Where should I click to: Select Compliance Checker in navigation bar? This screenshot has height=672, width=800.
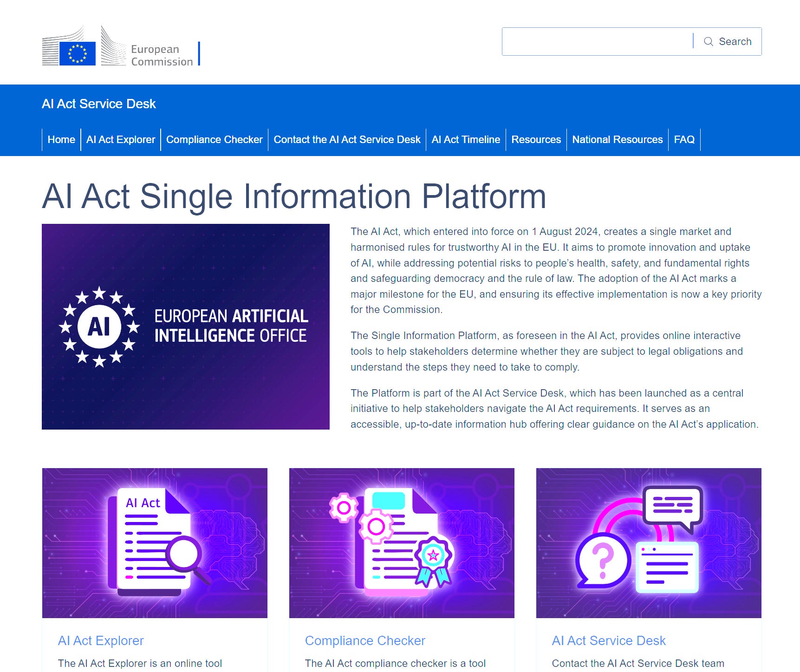pos(215,140)
